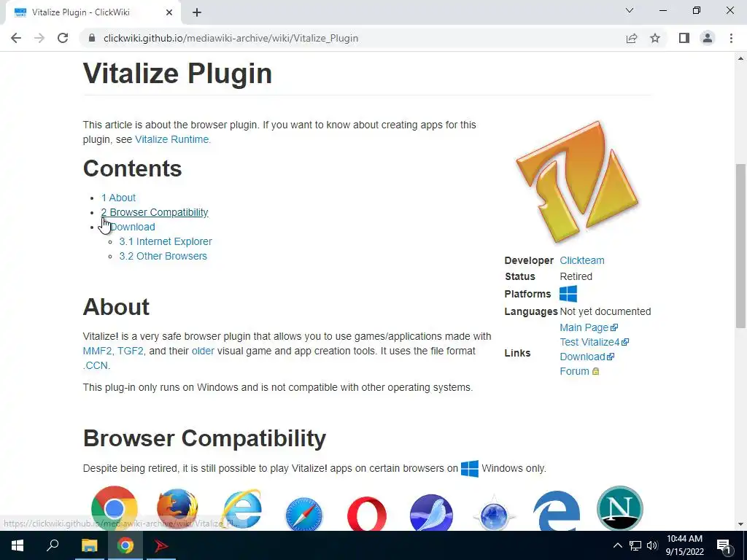Open the tab search chevron
This screenshot has width=747, height=560.
[x=630, y=10]
